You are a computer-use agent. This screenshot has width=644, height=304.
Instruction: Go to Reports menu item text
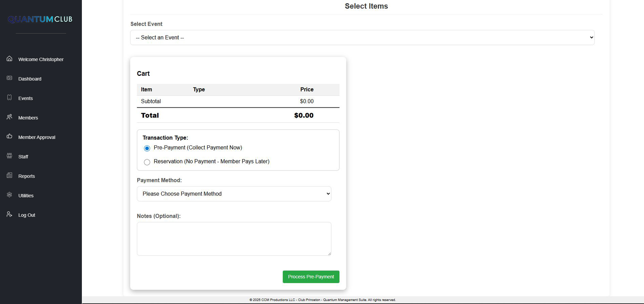27,176
